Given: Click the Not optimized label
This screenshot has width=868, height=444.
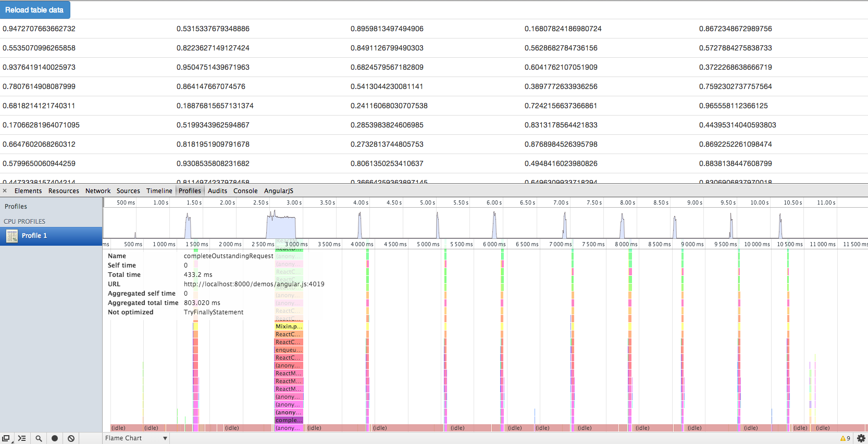Looking at the screenshot, I should (131, 312).
